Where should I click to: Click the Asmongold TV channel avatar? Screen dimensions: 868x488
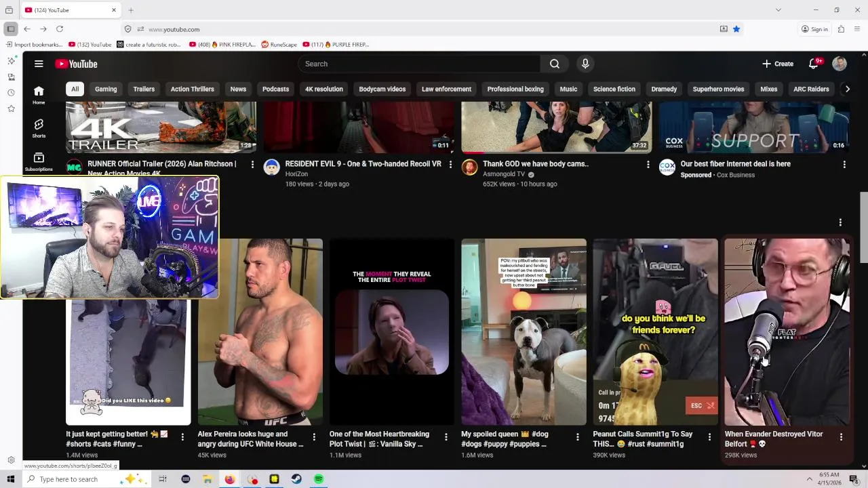470,167
